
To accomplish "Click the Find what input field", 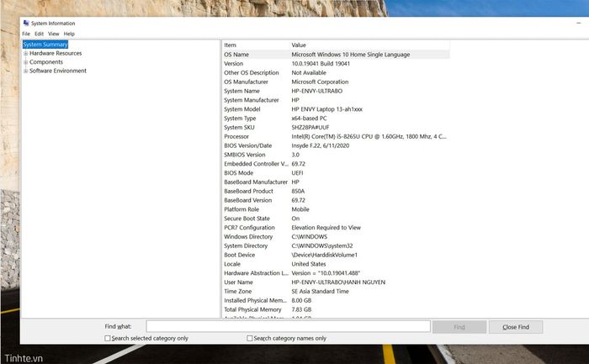I will point(288,326).
